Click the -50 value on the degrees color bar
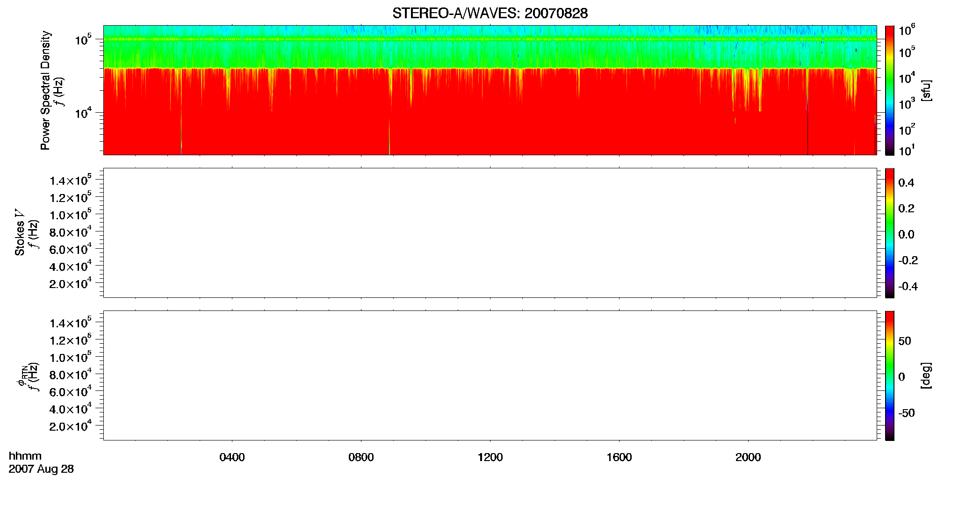The width and height of the screenshot is (980, 505). coord(906,413)
